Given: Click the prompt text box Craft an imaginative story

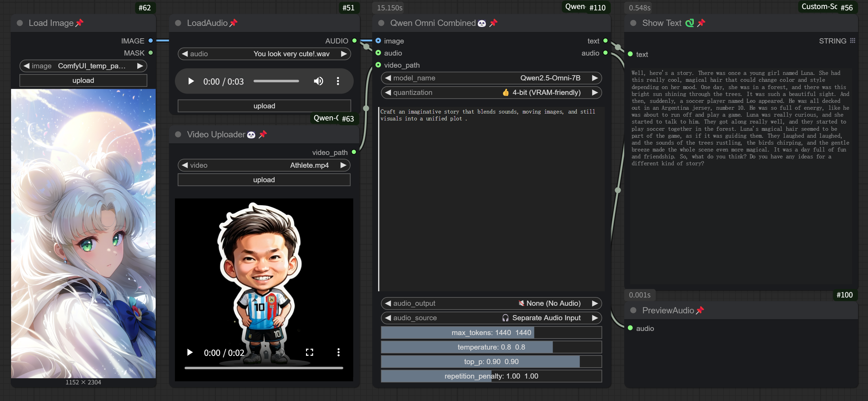Looking at the screenshot, I should (x=491, y=199).
